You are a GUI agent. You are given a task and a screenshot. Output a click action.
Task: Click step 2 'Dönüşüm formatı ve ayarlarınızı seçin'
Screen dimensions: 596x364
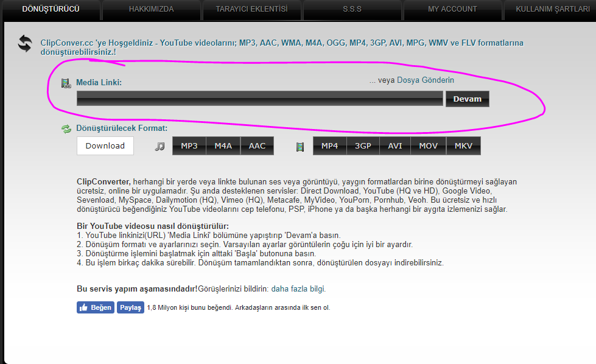245,244
